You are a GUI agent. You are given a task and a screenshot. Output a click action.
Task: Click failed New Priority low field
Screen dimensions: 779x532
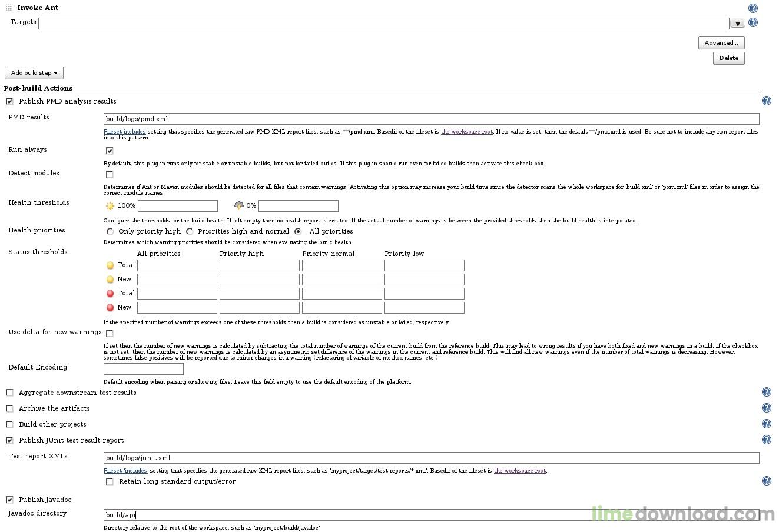point(425,308)
